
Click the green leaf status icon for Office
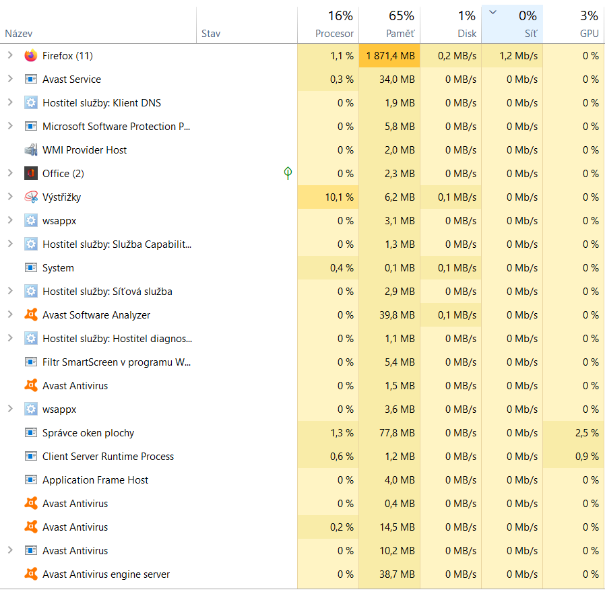click(x=288, y=173)
